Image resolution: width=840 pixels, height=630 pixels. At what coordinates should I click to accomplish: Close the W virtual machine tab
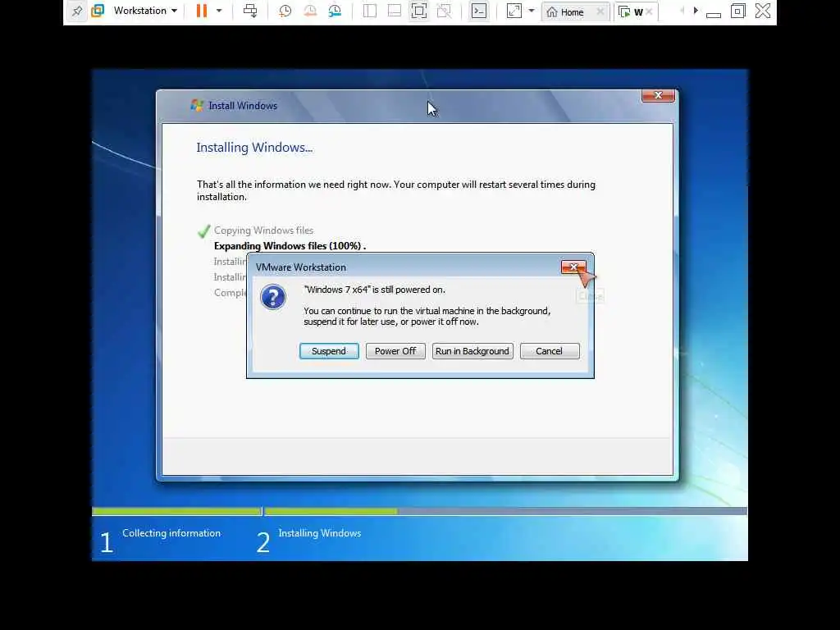click(650, 11)
